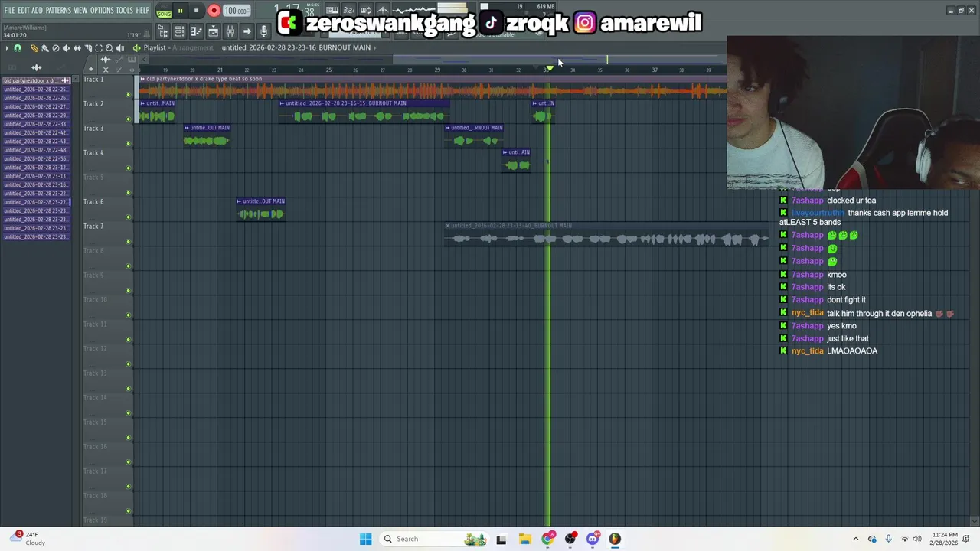Click the plus icon above track headers
Image resolution: width=980 pixels, height=551 pixels.
tap(91, 69)
